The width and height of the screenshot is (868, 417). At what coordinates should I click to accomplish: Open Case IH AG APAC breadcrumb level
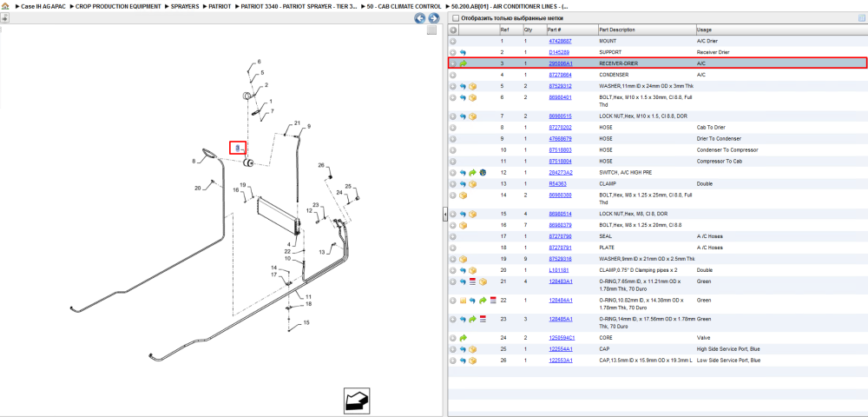(43, 7)
